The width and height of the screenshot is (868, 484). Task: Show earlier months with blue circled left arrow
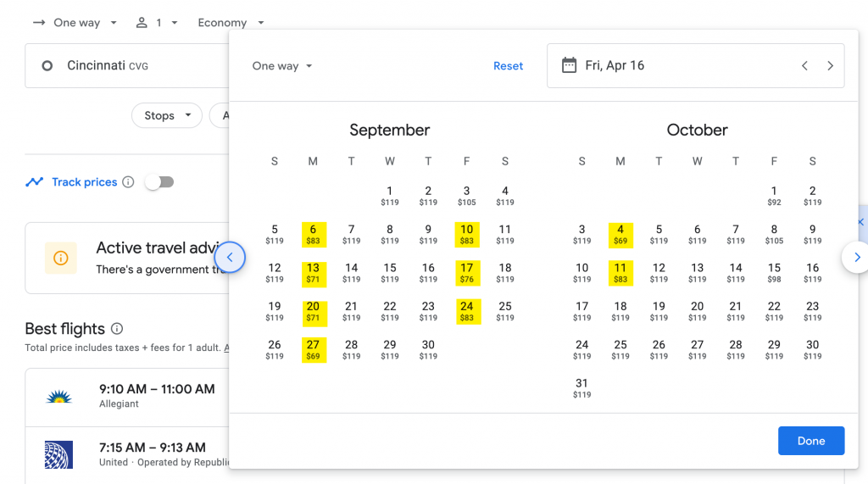pyautogui.click(x=230, y=257)
